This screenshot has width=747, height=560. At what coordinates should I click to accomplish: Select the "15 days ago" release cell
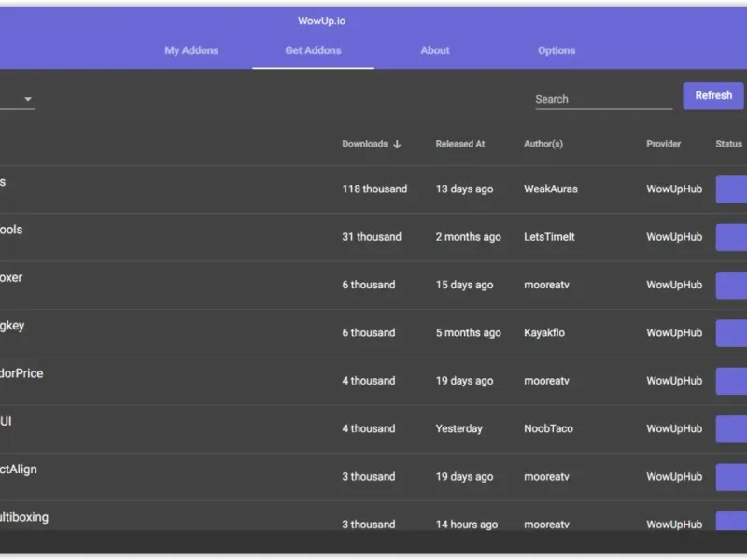coord(464,285)
